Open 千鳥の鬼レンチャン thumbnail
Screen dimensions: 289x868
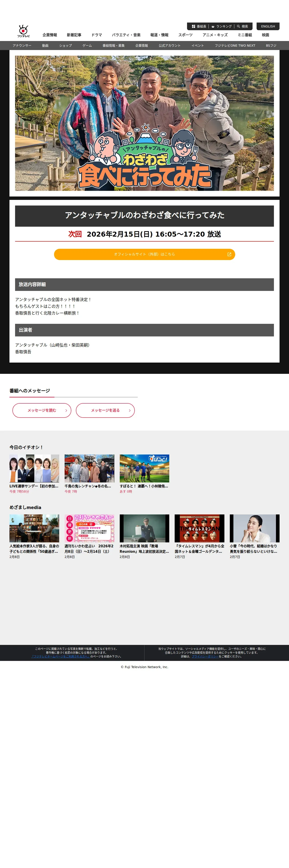coord(89,468)
